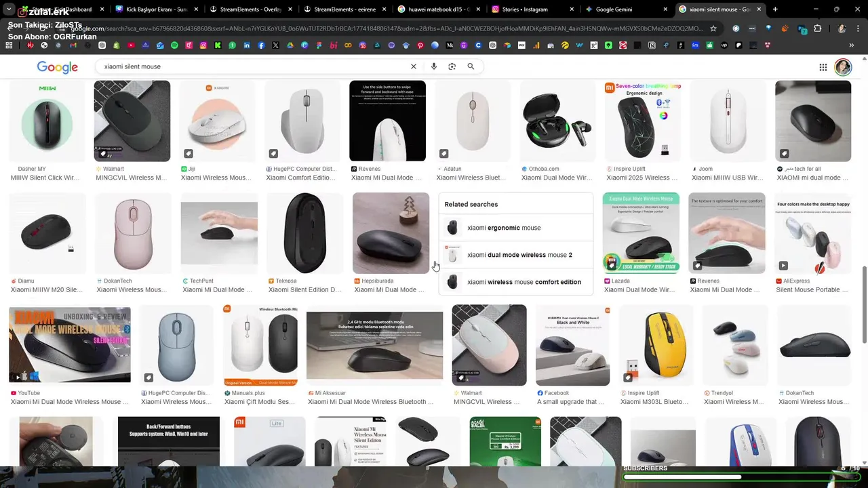Clear the search box with the X icon
868x488 pixels.
tap(413, 66)
